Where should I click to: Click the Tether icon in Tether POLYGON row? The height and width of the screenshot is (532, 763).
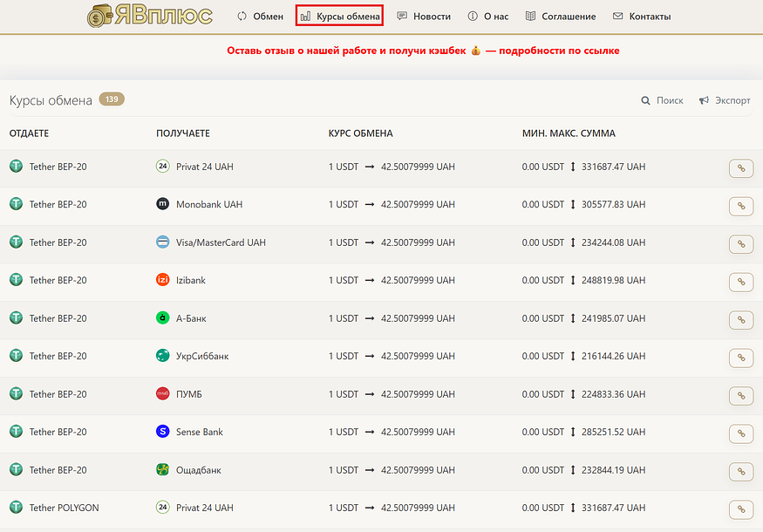(16, 508)
